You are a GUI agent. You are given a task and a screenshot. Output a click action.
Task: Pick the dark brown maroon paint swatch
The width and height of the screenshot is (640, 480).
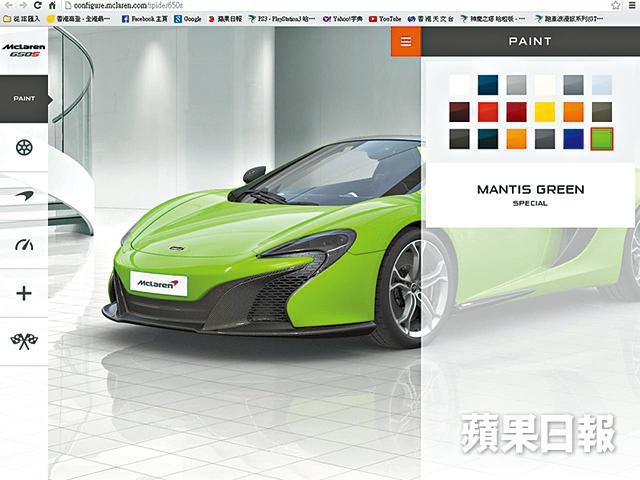(460, 112)
